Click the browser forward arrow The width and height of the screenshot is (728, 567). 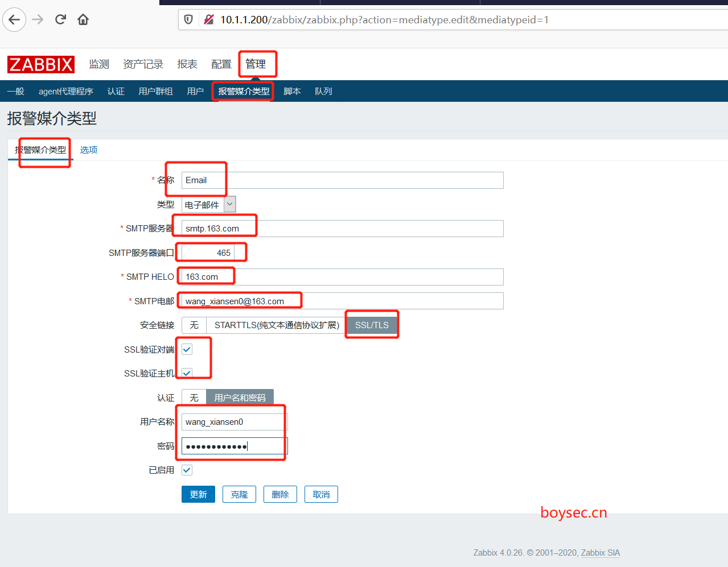[38, 20]
